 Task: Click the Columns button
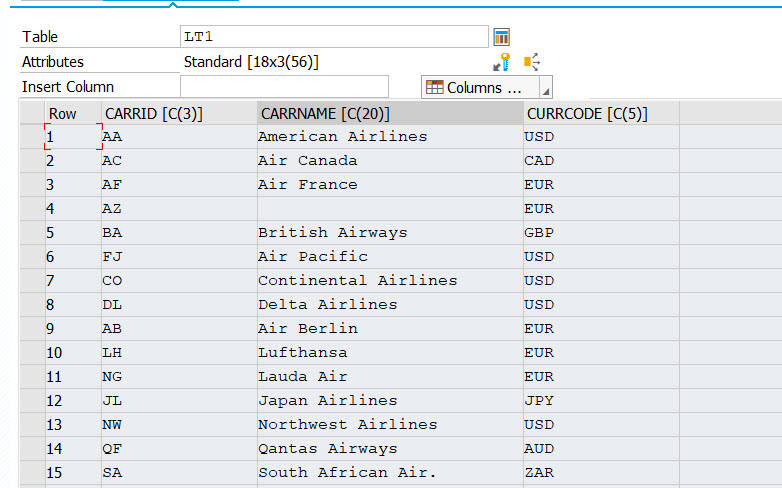pyautogui.click(x=475, y=87)
